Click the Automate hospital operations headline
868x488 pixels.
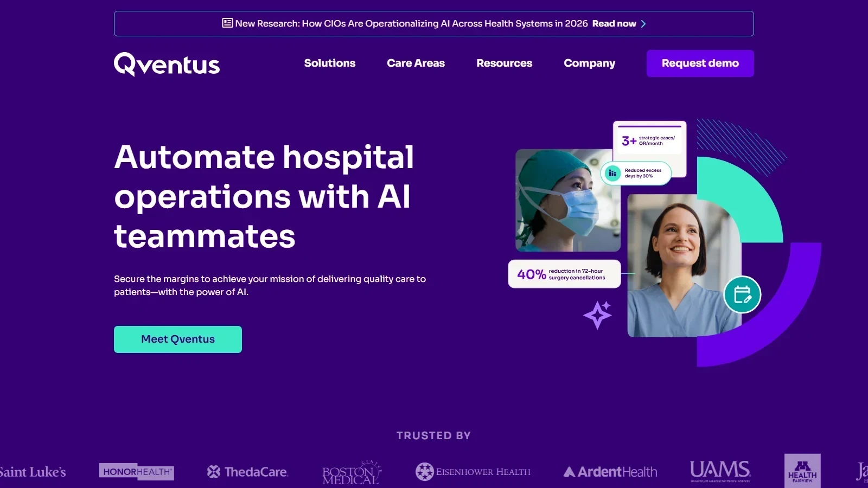264,196
